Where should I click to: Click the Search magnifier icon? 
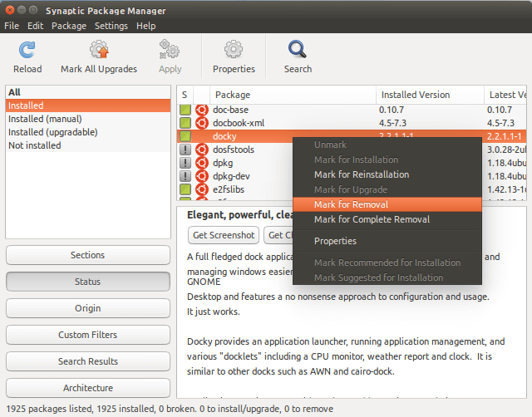(298, 50)
